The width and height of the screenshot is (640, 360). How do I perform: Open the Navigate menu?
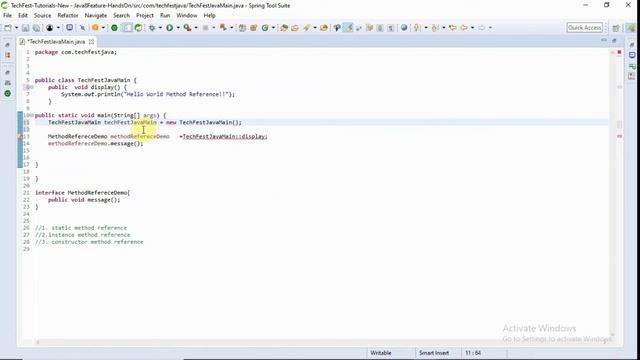tap(96, 16)
